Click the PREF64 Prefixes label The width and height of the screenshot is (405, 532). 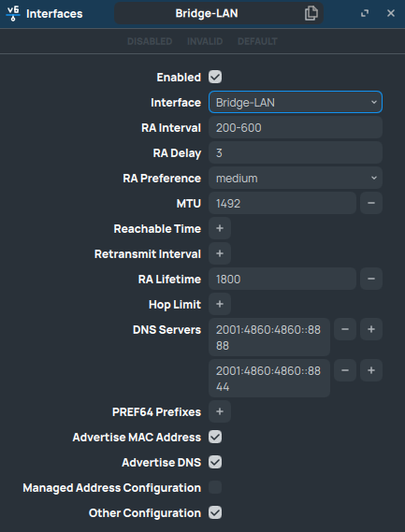coord(156,412)
